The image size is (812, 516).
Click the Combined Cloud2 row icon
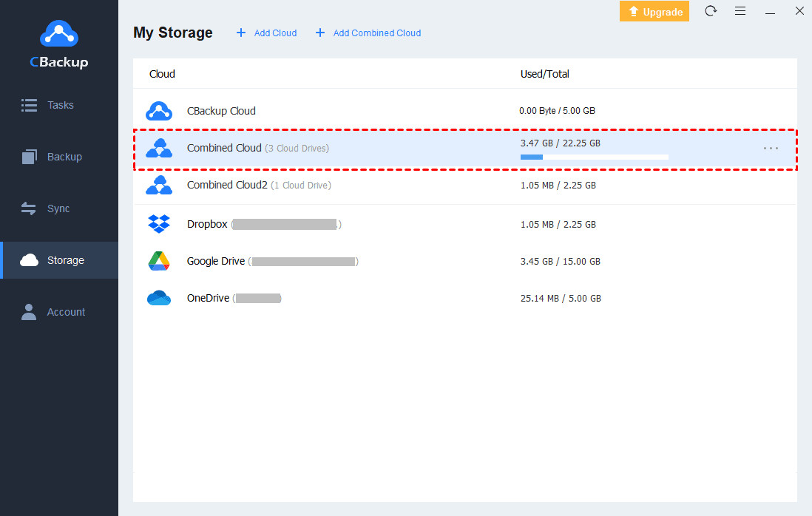[x=159, y=185]
